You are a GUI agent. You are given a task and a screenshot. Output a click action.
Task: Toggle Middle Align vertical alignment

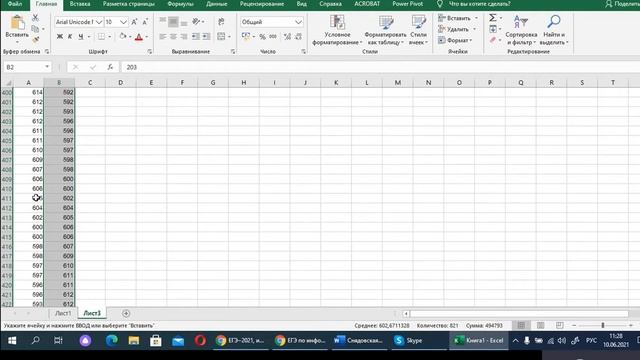pos(173,21)
